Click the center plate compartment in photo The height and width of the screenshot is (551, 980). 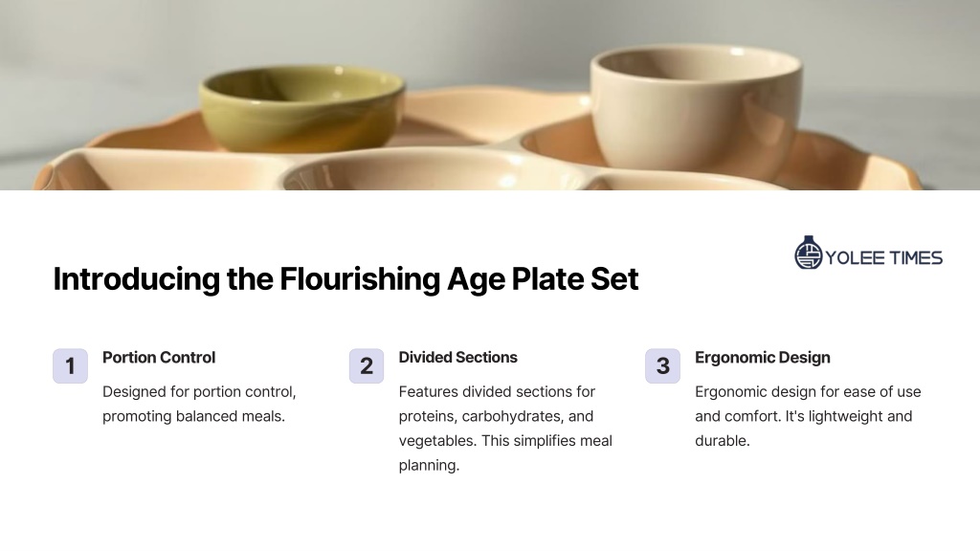[x=432, y=170]
